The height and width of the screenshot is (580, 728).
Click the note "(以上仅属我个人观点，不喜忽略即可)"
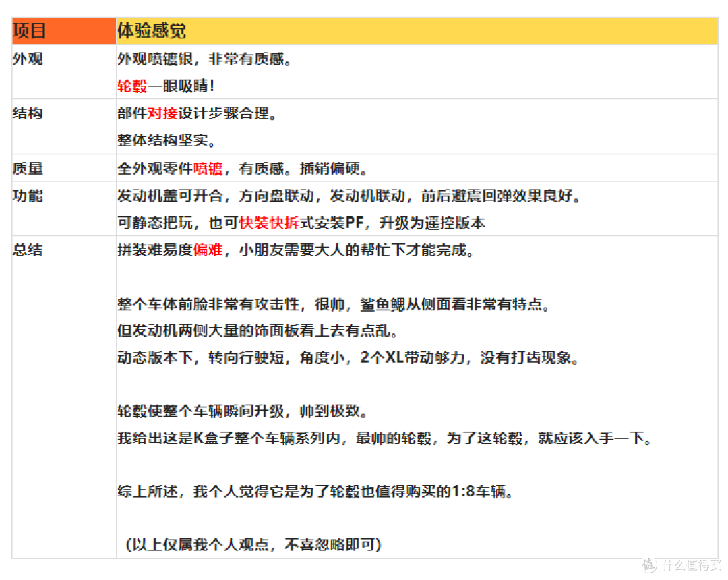click(x=253, y=544)
